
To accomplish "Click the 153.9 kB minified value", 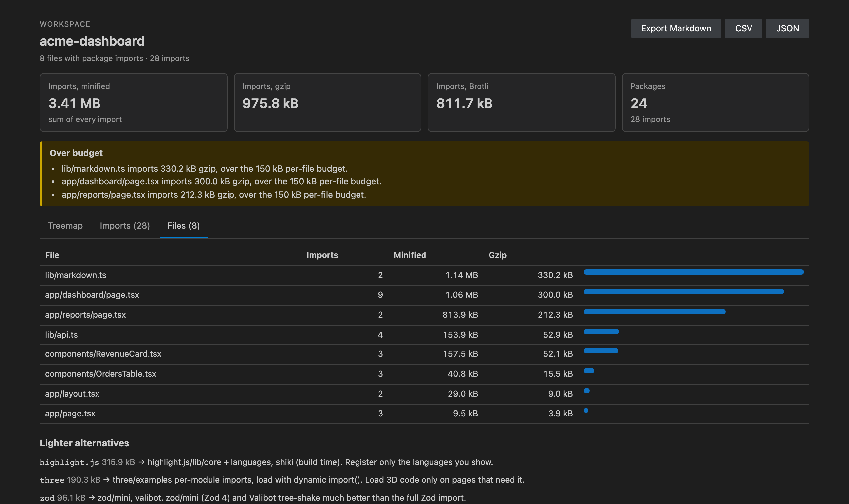I will point(461,335).
